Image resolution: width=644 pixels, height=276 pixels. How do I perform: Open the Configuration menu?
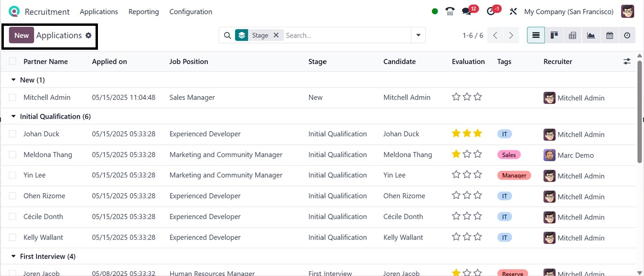(191, 11)
